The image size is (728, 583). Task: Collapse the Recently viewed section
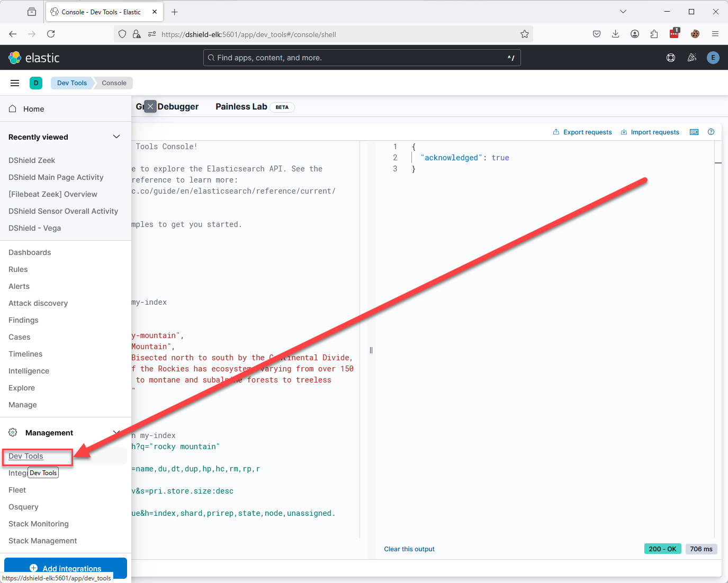pos(116,137)
